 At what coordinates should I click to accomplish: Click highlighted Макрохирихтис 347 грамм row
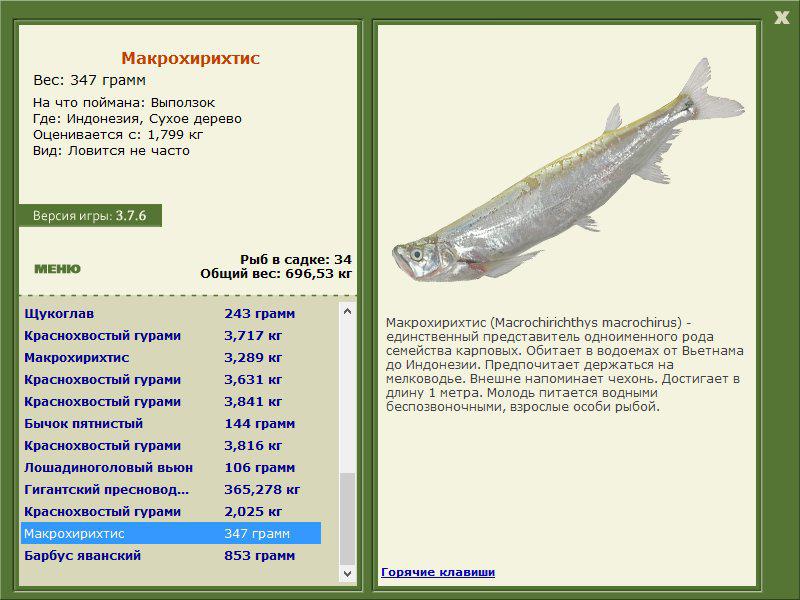(x=171, y=533)
